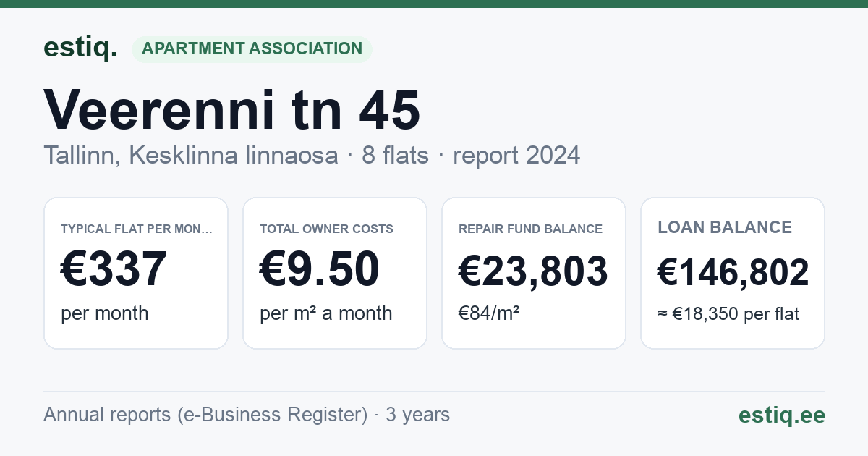Viewport: 868px width, 456px height.
Task: Click the €9.50 value
Action: click(x=320, y=269)
